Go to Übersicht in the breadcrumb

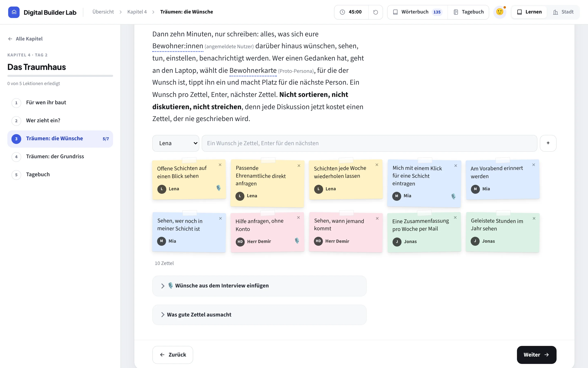coord(103,12)
